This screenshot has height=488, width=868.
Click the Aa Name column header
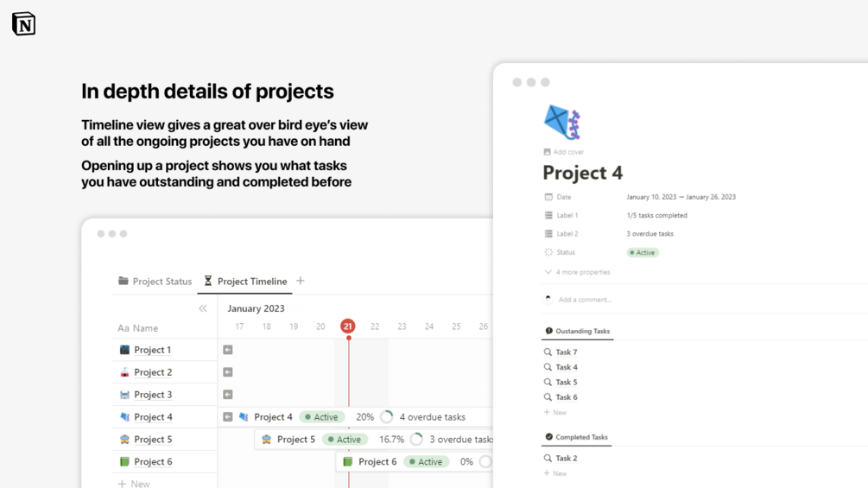point(138,328)
